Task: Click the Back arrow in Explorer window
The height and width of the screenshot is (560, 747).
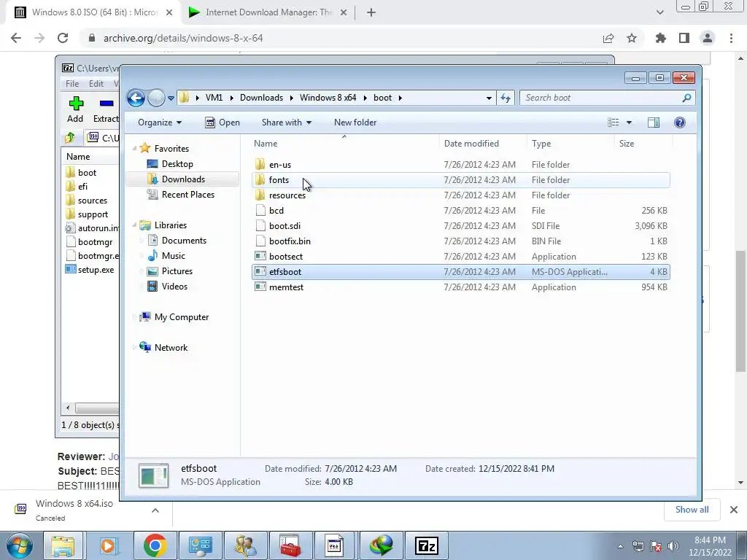Action: click(136, 98)
